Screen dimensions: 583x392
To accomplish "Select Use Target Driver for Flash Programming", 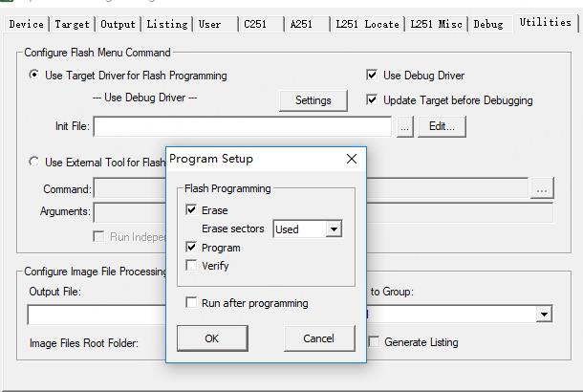I will coord(35,76).
